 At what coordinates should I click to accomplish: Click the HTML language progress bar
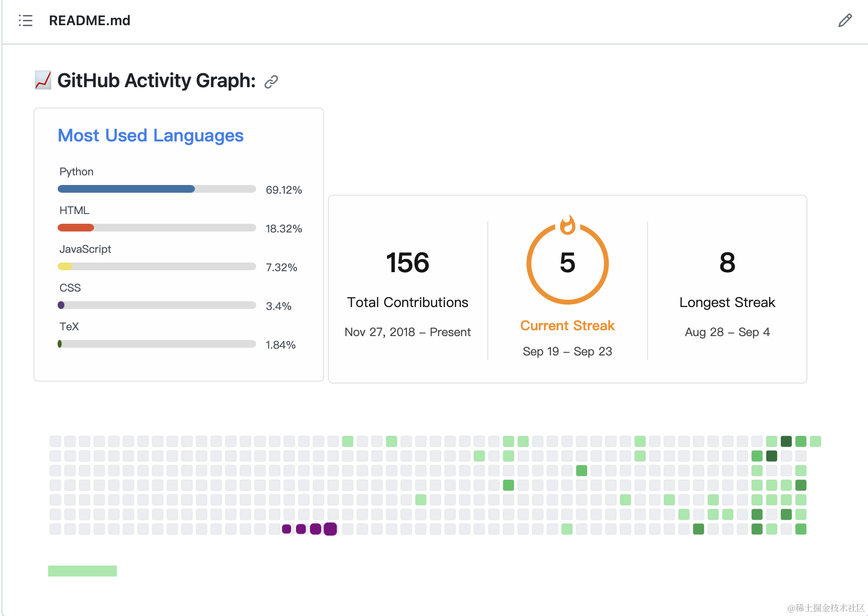[157, 228]
